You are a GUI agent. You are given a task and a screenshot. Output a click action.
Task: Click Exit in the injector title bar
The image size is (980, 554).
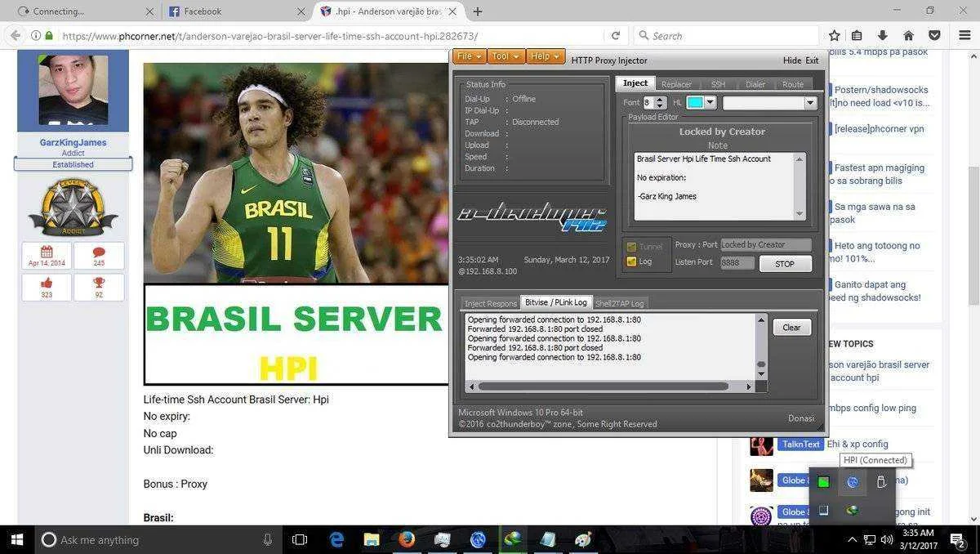[x=812, y=60]
